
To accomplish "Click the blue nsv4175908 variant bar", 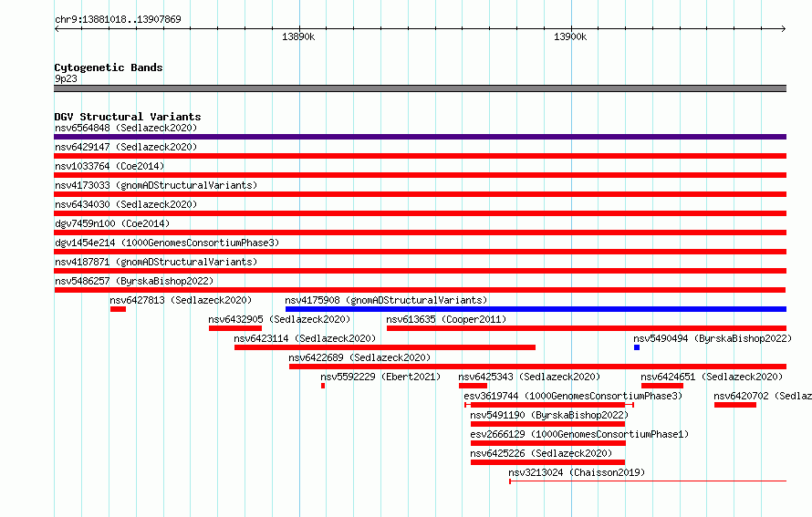I will pyautogui.click(x=536, y=309).
